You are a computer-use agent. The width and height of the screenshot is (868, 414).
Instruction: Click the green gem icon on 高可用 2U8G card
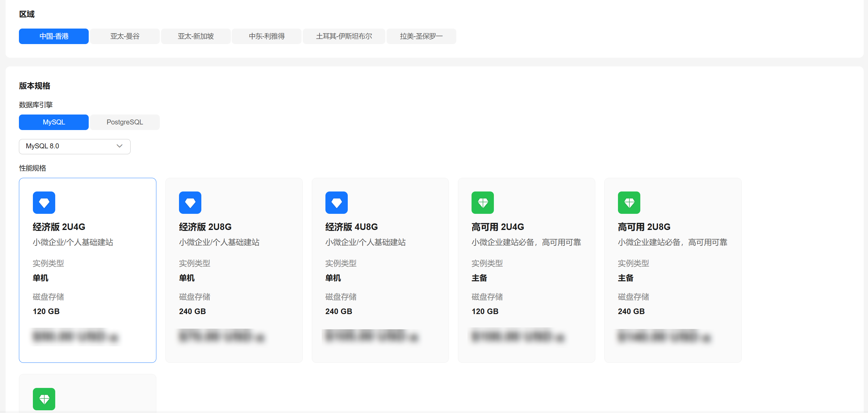(629, 203)
